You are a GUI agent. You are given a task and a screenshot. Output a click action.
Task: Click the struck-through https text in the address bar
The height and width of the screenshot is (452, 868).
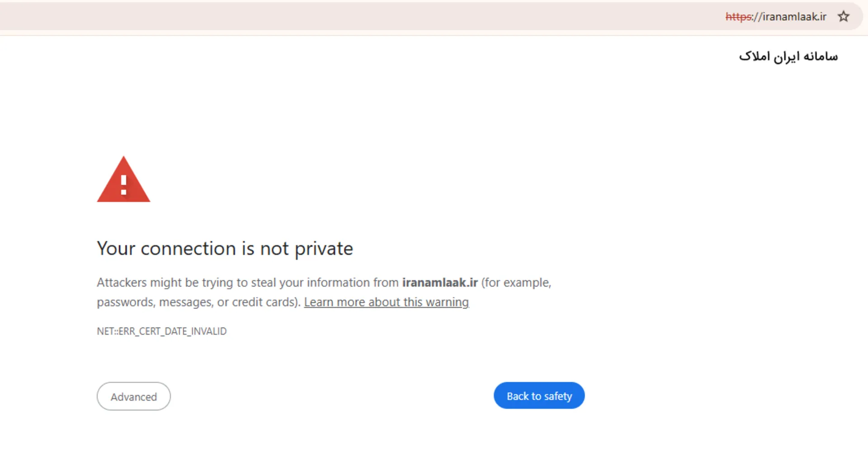pos(738,17)
